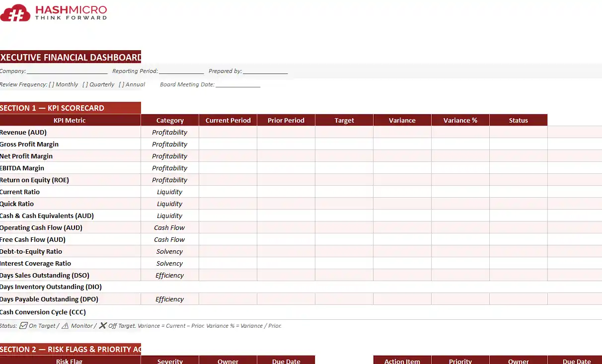Select the Variance % column header

[x=460, y=120]
